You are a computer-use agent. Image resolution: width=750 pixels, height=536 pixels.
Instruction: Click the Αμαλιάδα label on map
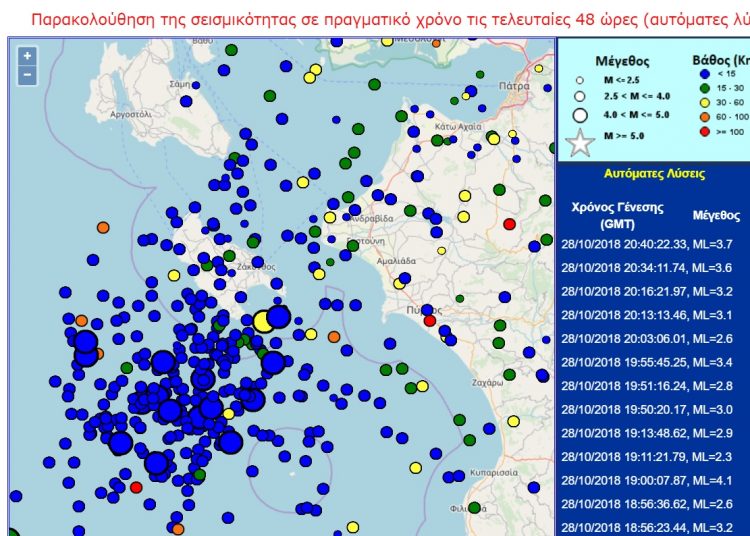coord(396,261)
